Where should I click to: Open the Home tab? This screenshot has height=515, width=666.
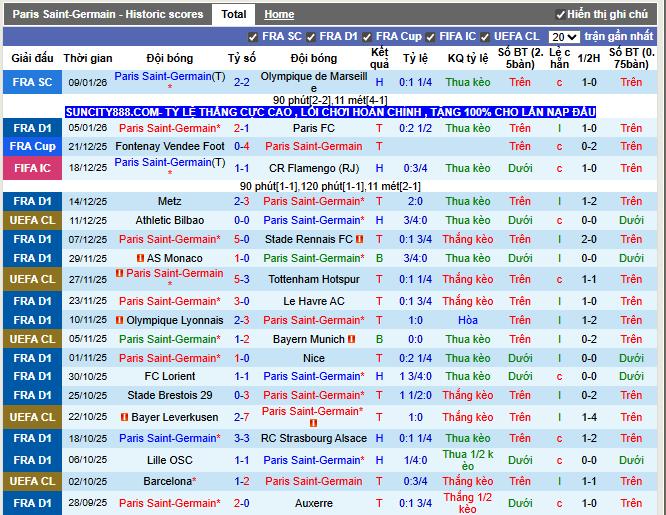[x=279, y=14]
